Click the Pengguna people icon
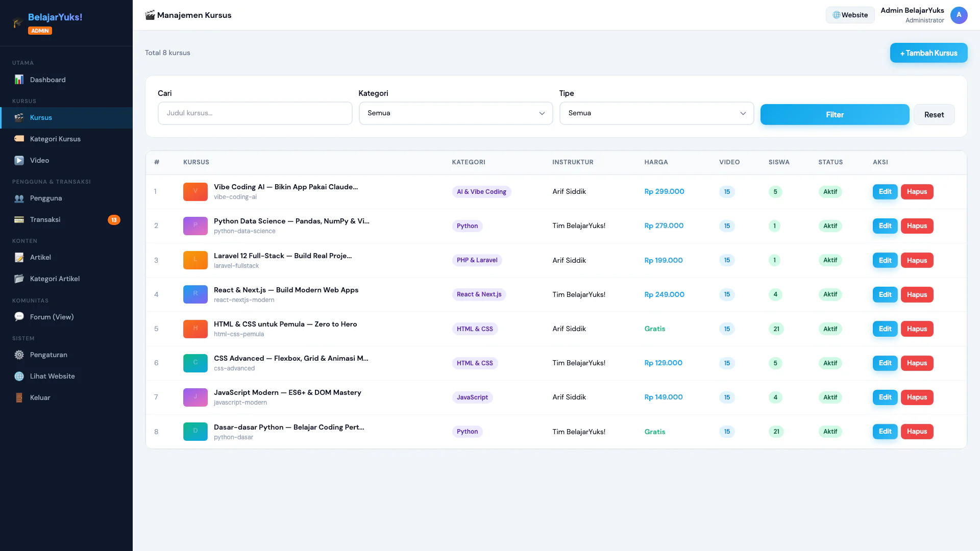The width and height of the screenshot is (980, 551). (x=19, y=198)
